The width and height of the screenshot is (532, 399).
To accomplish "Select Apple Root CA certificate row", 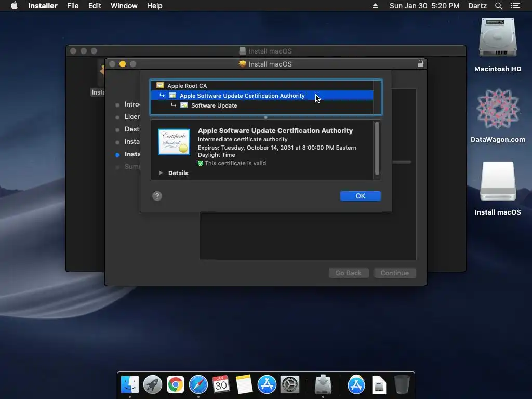I will 262,86.
